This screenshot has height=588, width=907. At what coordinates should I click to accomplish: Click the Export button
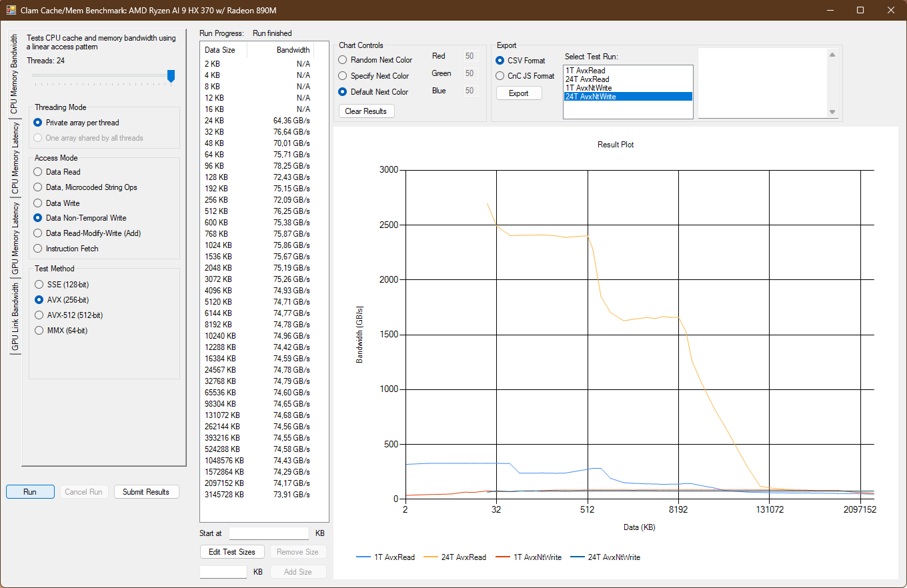518,93
